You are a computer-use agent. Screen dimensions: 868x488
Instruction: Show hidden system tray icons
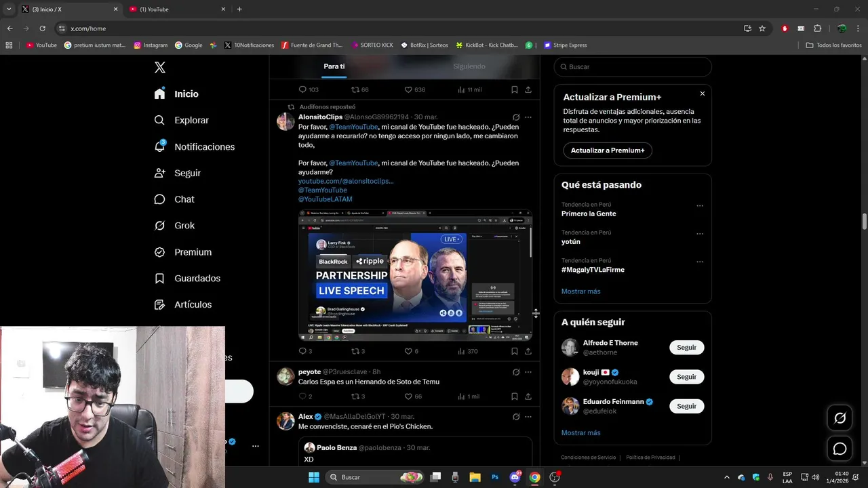pyautogui.click(x=726, y=477)
